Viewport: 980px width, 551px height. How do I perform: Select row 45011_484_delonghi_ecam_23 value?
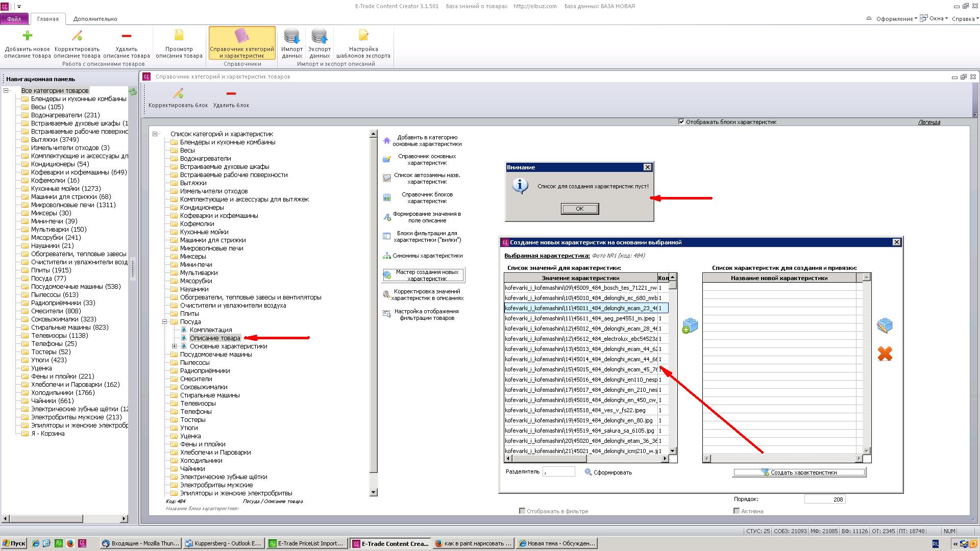[586, 308]
